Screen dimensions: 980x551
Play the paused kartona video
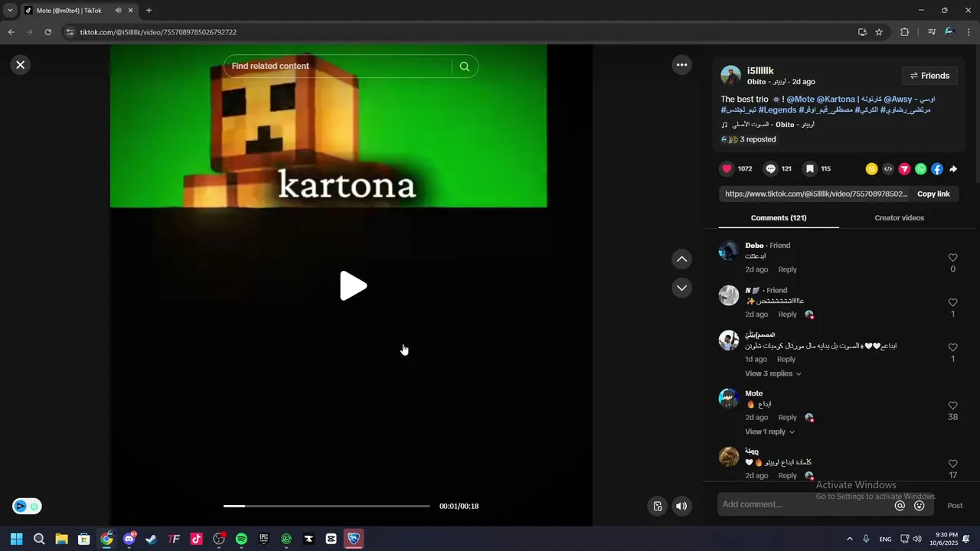click(353, 285)
